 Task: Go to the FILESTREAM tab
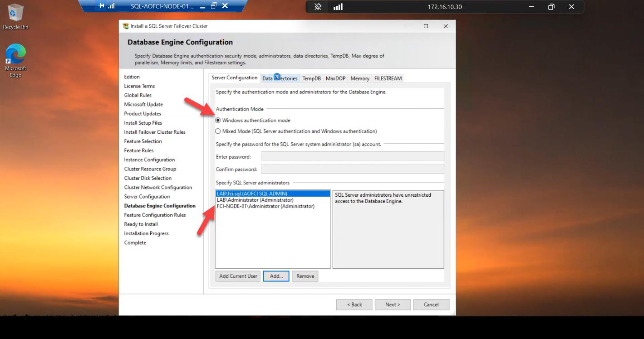388,78
